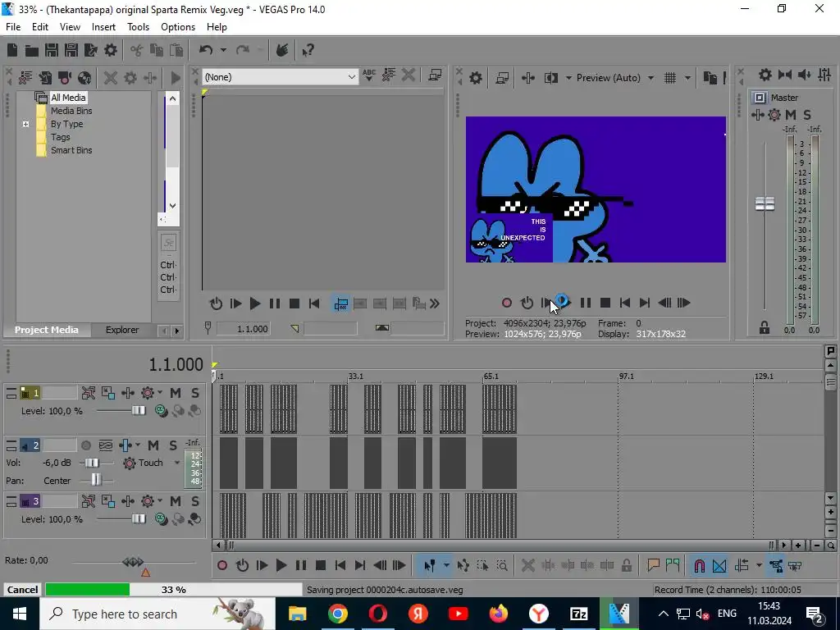
Task: Click the Dim output speaker icon
Action: (x=804, y=75)
